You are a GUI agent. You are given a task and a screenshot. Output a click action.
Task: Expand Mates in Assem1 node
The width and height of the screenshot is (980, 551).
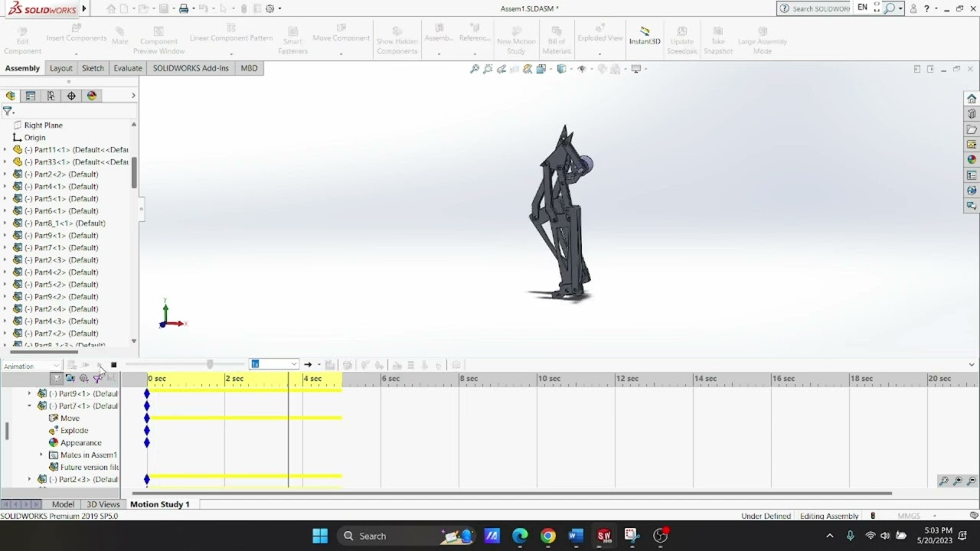(x=42, y=455)
